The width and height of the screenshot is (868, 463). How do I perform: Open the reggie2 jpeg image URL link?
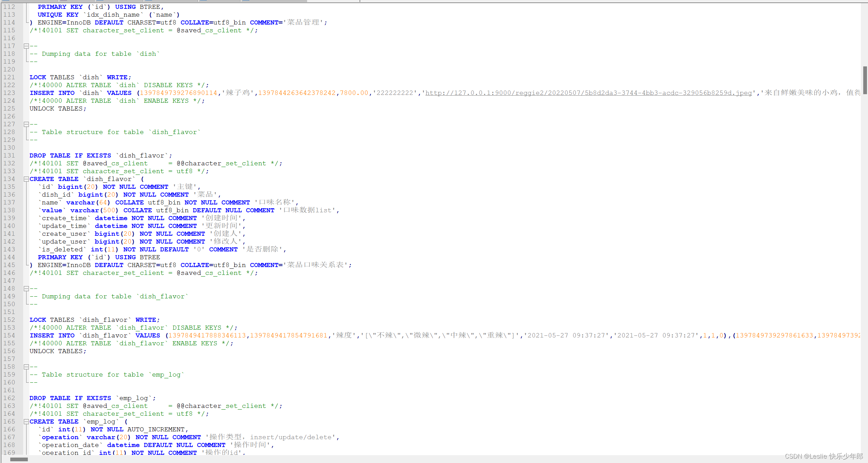point(585,93)
